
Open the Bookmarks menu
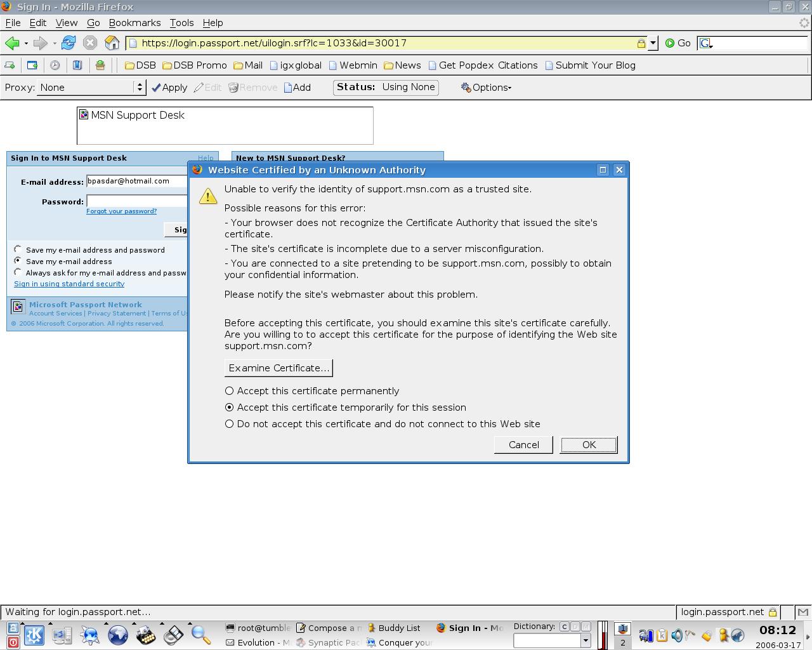[134, 22]
